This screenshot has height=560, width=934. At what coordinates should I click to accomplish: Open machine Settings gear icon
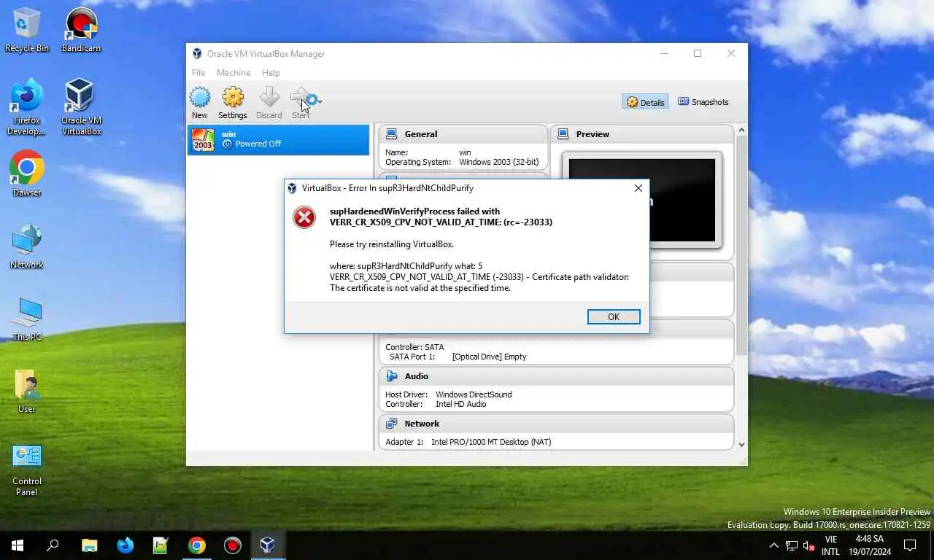point(233,103)
